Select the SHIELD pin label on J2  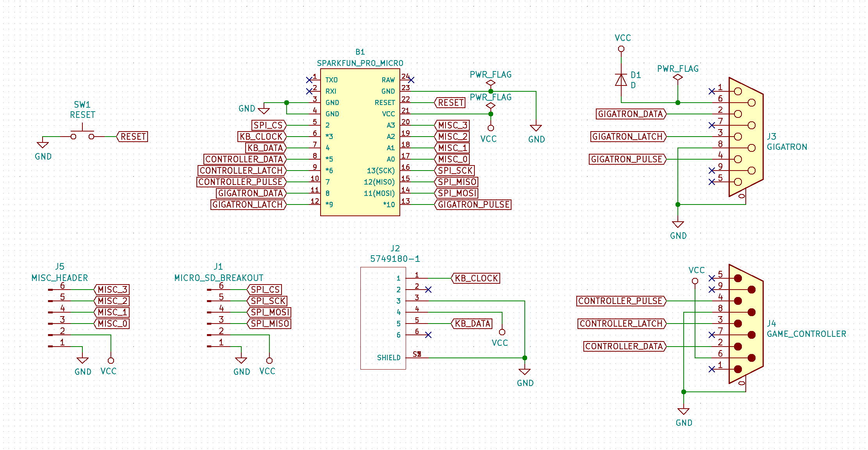click(x=389, y=358)
